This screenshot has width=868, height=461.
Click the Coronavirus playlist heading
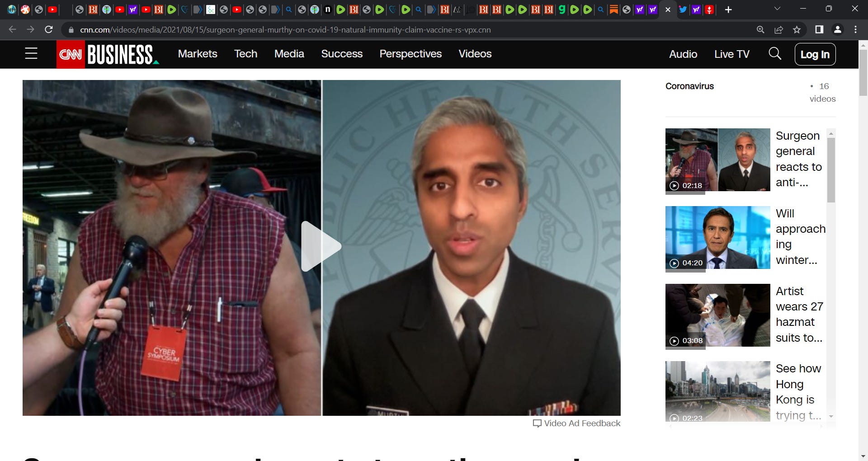(689, 86)
